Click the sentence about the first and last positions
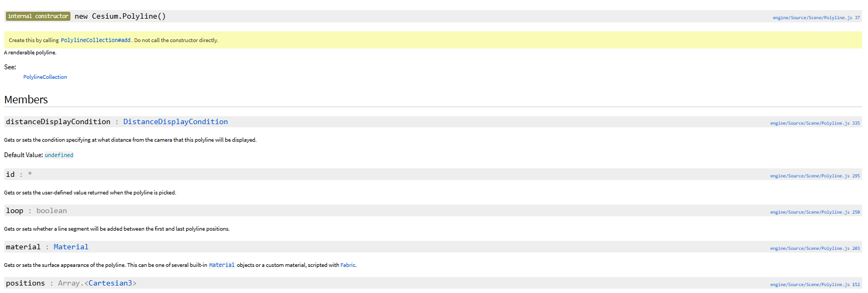 pyautogui.click(x=117, y=229)
